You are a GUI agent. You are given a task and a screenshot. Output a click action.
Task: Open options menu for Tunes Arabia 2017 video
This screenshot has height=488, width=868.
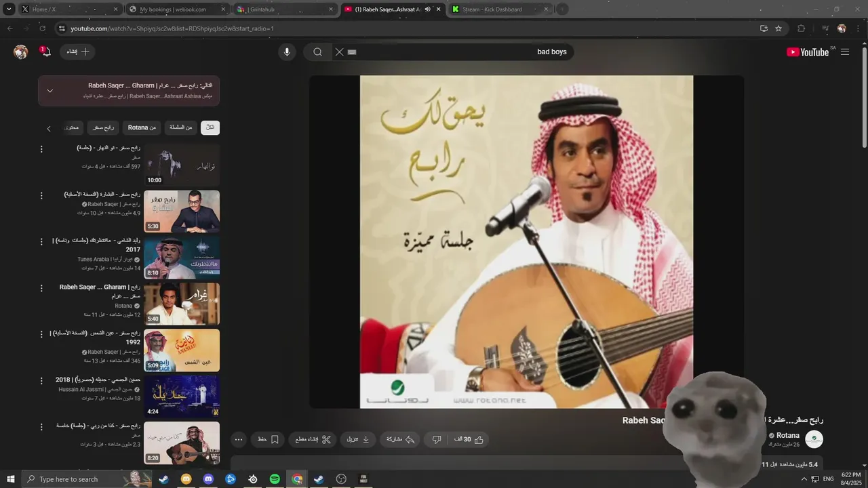coord(41,242)
